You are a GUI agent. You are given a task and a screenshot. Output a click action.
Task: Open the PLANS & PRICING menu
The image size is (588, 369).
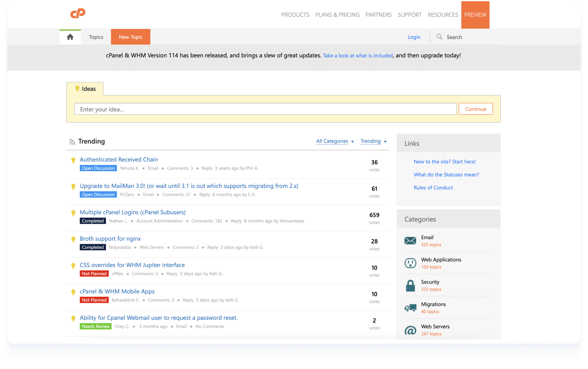(x=337, y=15)
